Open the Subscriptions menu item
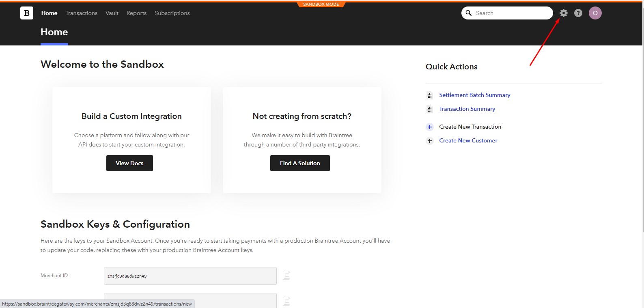This screenshot has height=308, width=644. (x=172, y=13)
